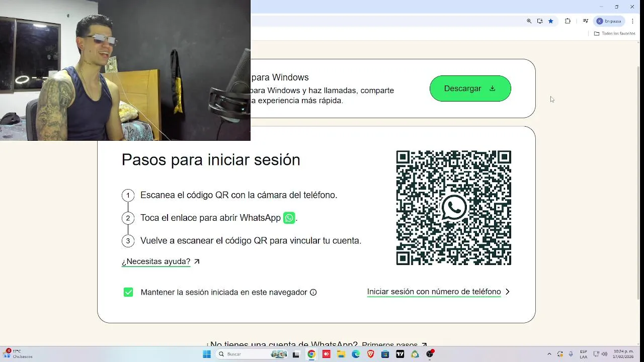Viewport: 644px width, 362px height.
Task: Click the Google Chrome taskbar icon
Action: [311, 354]
